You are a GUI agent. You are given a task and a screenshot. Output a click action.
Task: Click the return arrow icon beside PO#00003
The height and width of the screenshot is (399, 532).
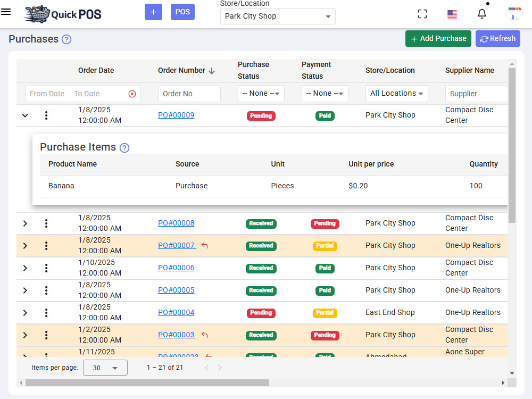tap(204, 335)
